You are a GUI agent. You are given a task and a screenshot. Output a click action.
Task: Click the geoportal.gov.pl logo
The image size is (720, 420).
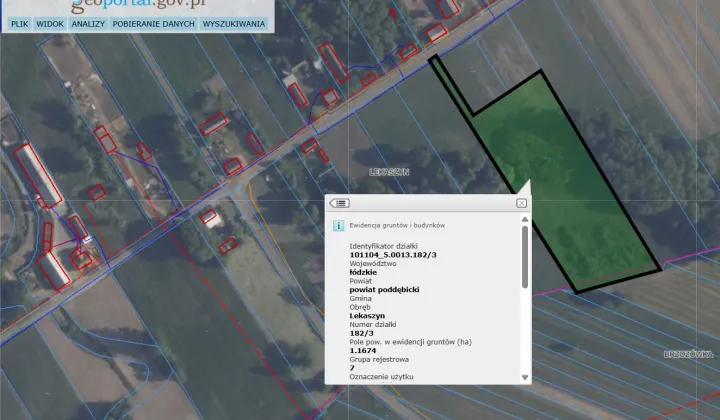(138, 6)
